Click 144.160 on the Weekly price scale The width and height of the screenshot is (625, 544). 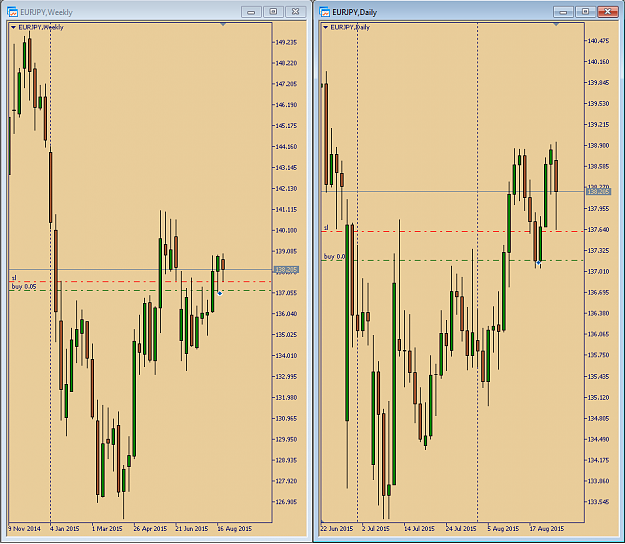286,147
